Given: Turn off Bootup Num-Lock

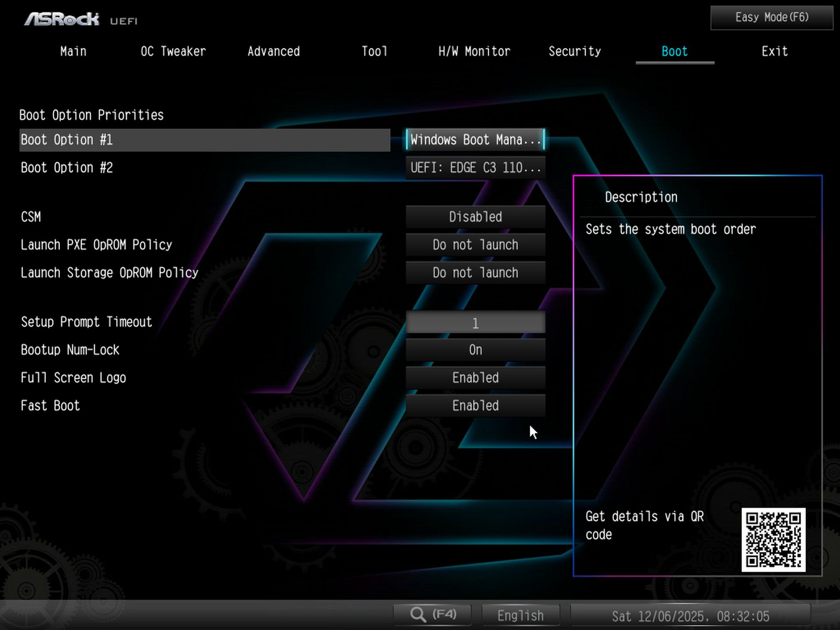Looking at the screenshot, I should (x=475, y=350).
